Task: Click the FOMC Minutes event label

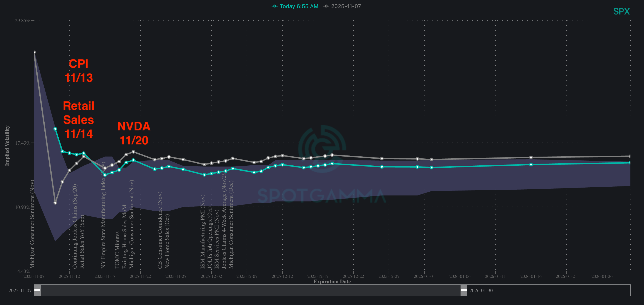Action: 117,250
